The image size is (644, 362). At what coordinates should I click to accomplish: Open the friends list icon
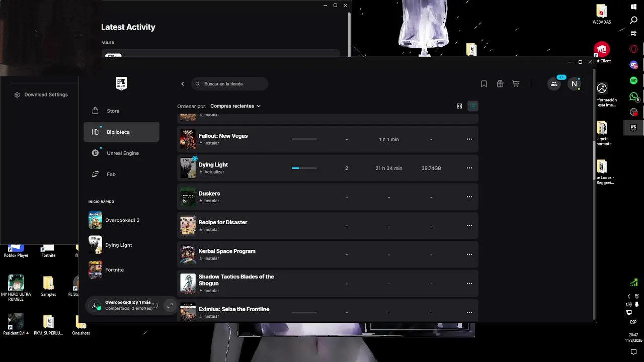[554, 84]
